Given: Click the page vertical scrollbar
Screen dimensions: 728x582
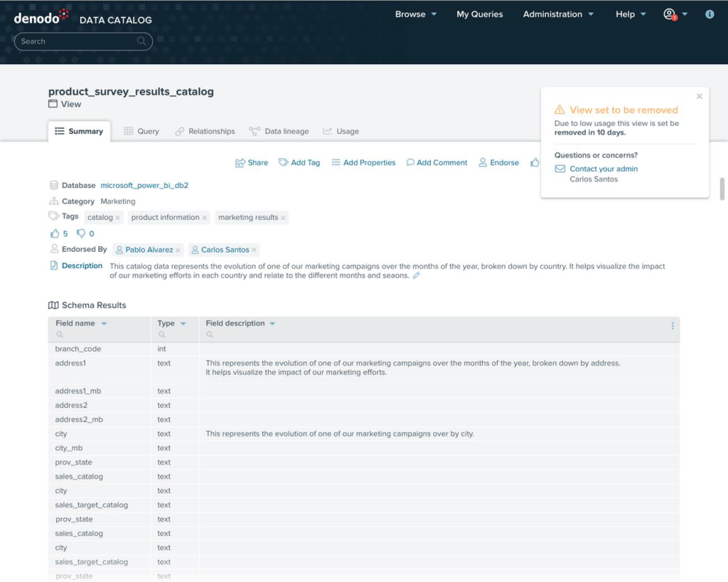Looking at the screenshot, I should click(722, 189).
